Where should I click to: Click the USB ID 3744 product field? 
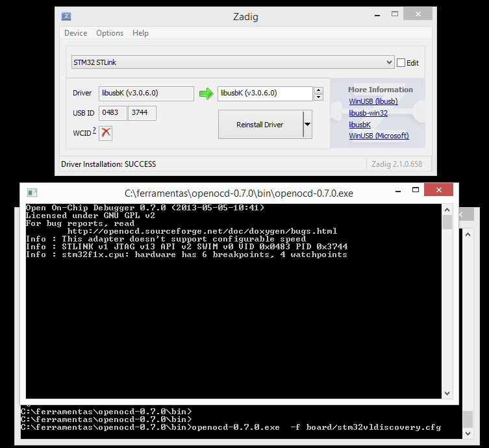(x=142, y=113)
